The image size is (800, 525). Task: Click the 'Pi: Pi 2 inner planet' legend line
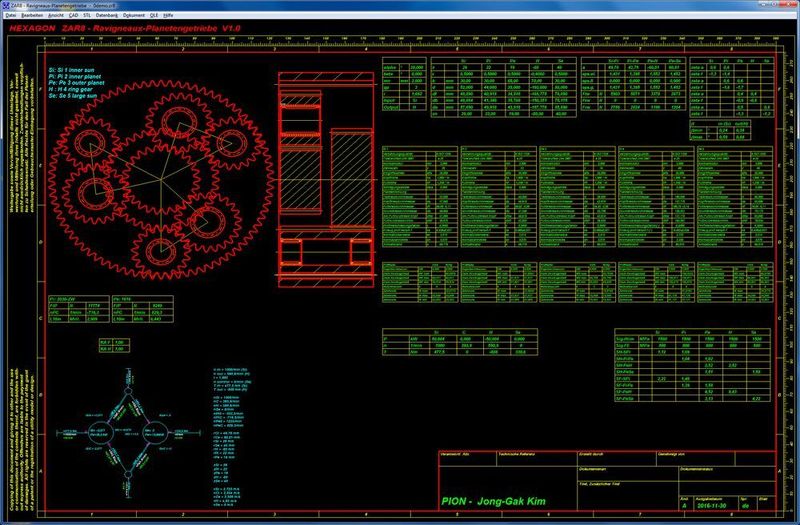[x=74, y=77]
